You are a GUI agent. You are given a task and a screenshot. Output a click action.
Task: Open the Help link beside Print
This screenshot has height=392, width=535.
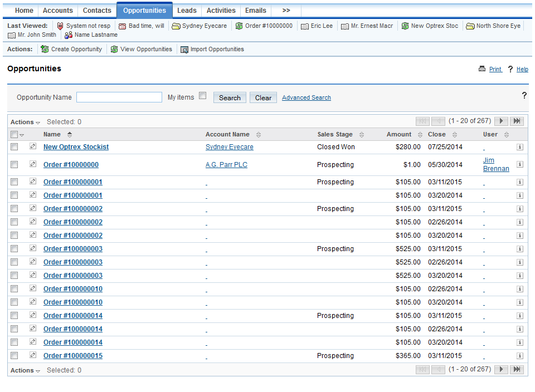522,69
